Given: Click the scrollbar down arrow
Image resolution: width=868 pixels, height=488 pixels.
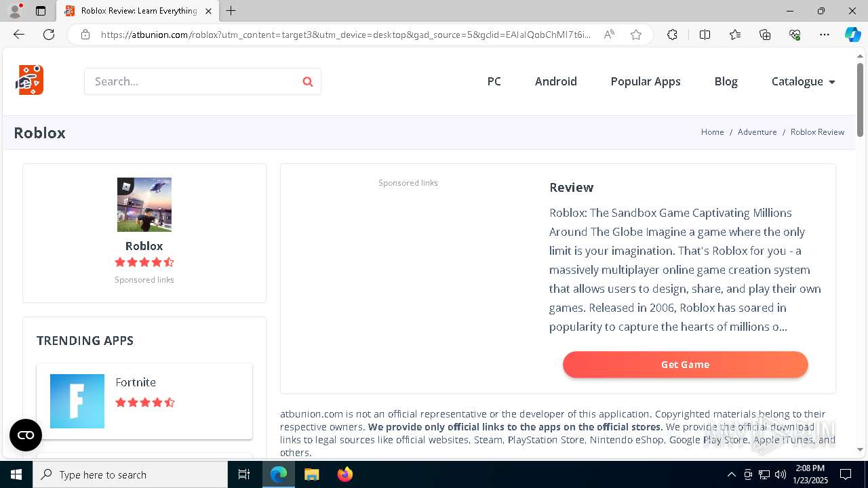Looking at the screenshot, I should (860, 449).
